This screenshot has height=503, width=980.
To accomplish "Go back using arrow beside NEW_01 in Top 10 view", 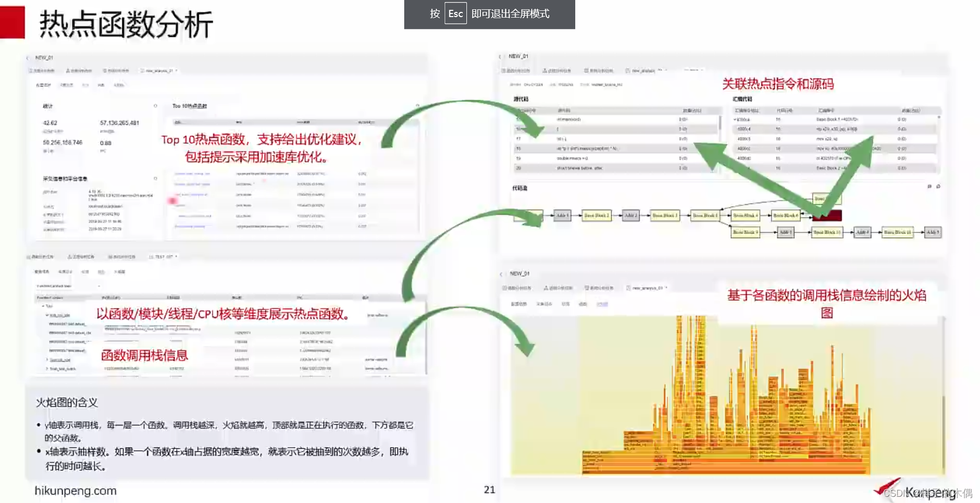I will [x=27, y=58].
